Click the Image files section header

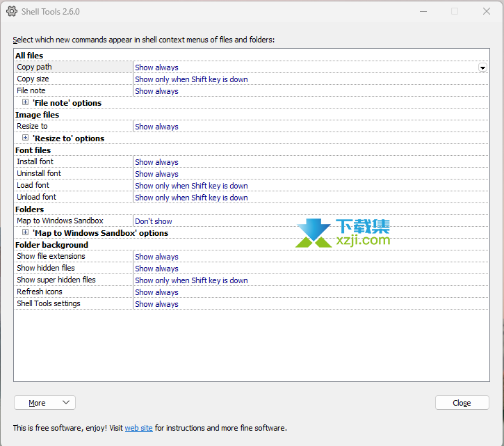click(37, 115)
